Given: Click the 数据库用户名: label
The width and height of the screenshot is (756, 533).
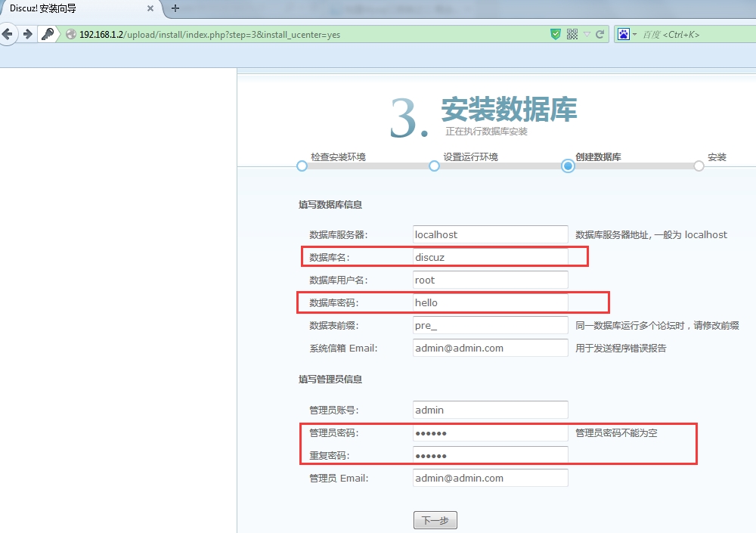Looking at the screenshot, I should pyautogui.click(x=339, y=280).
